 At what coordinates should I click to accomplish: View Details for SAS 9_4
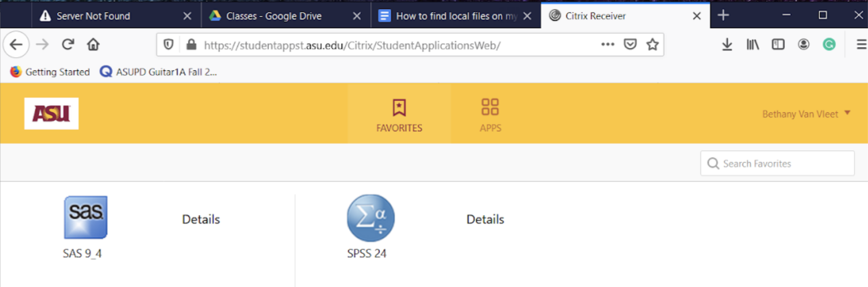click(x=201, y=219)
